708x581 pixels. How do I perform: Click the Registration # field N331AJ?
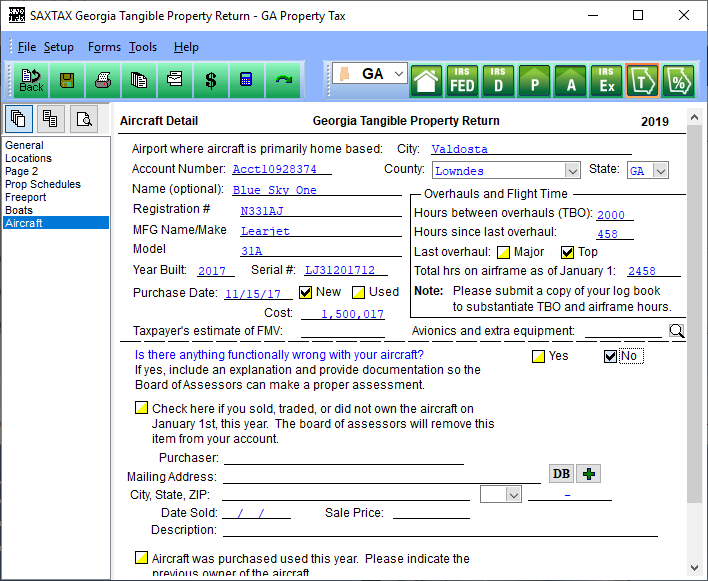(321, 210)
